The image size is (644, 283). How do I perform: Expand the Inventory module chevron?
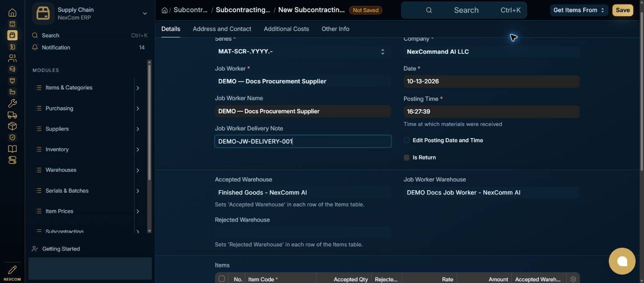(138, 149)
